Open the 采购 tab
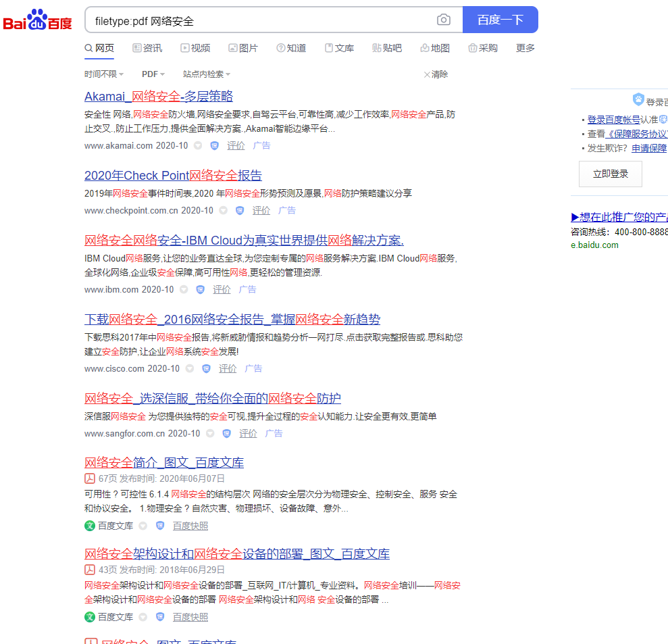The image size is (668, 644). pos(483,48)
